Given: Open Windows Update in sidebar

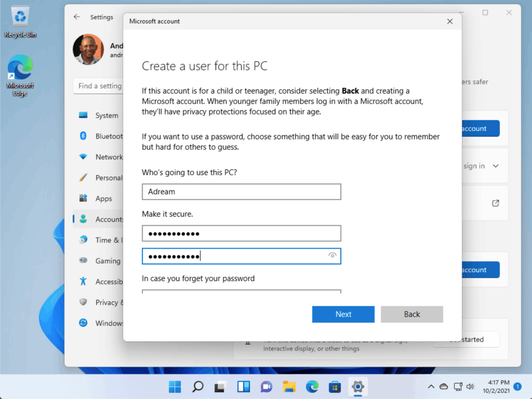Looking at the screenshot, I should [98, 323].
